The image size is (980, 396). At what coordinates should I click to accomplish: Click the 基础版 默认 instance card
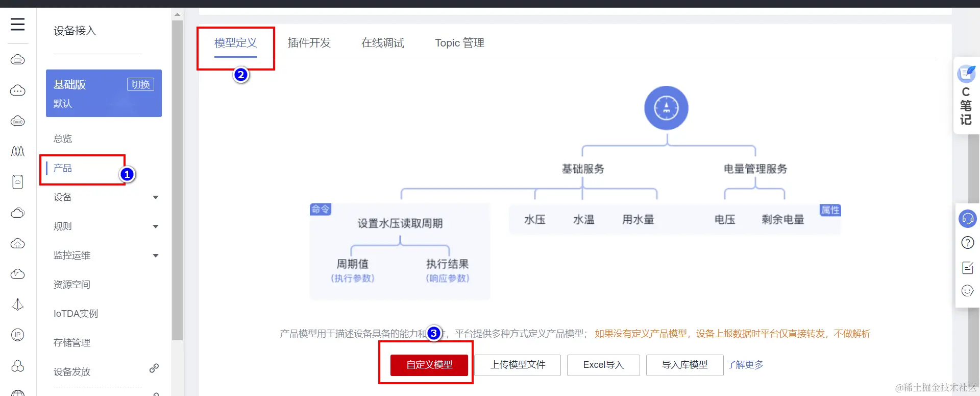104,93
